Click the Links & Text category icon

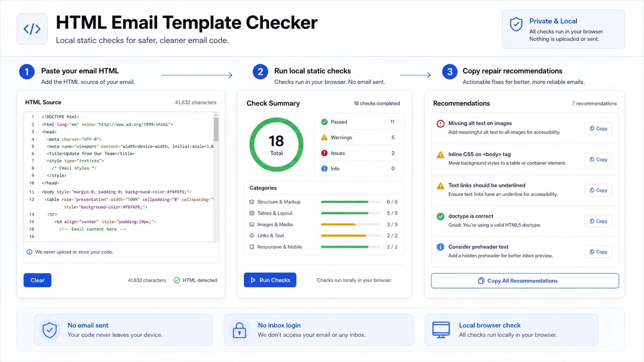pyautogui.click(x=252, y=236)
